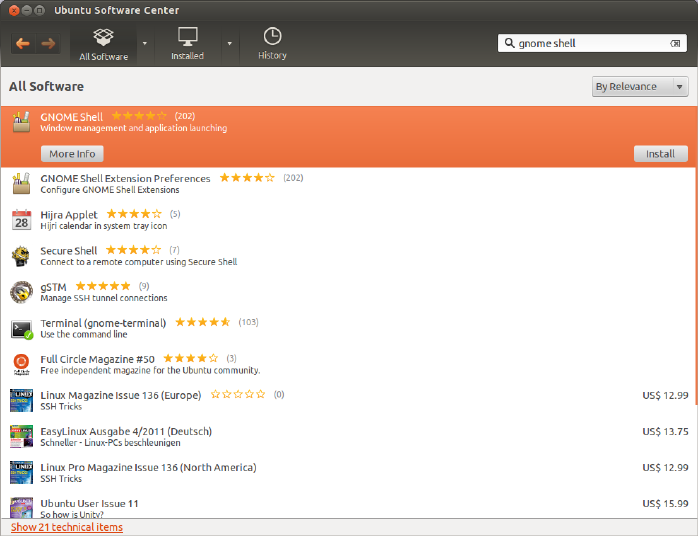Image resolution: width=698 pixels, height=536 pixels.
Task: Click the (103) review count for Terminal
Action: click(248, 322)
